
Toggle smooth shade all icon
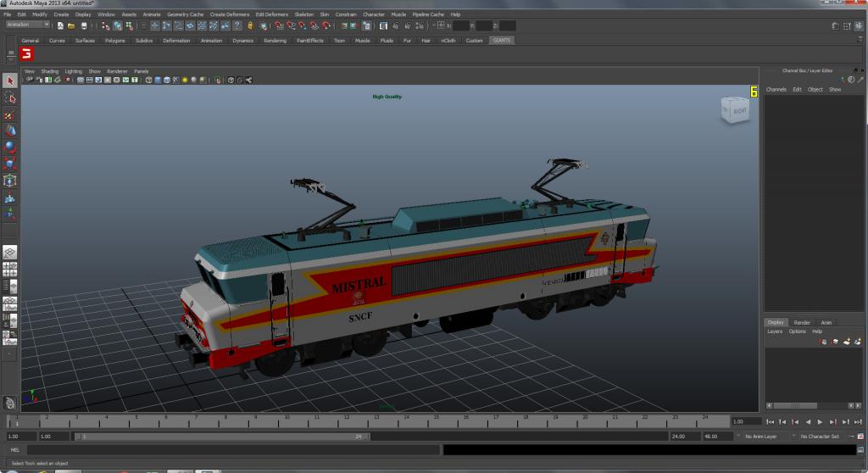[158, 81]
